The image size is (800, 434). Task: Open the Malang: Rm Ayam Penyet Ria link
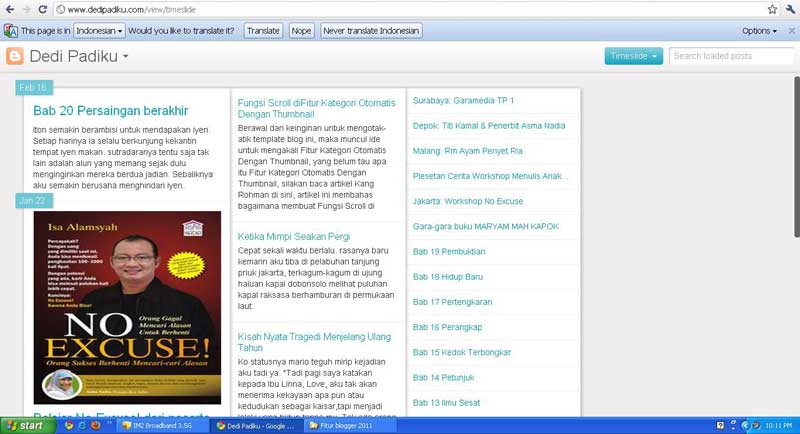(467, 151)
